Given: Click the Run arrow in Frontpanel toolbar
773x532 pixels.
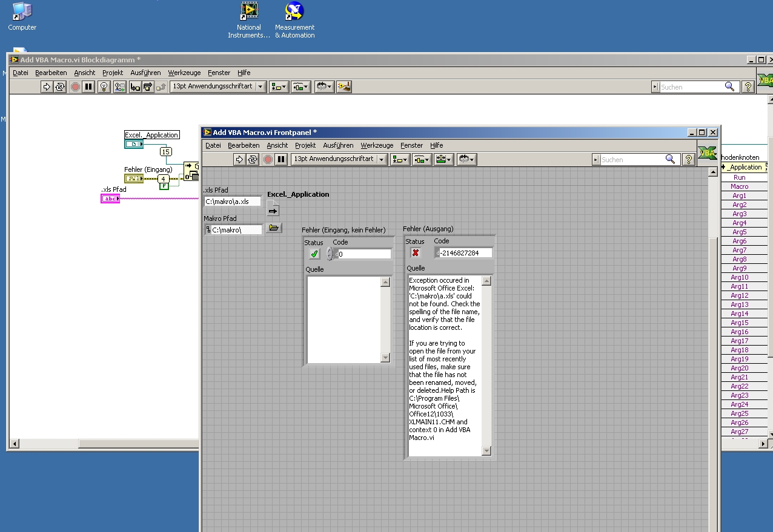Looking at the screenshot, I should [x=239, y=159].
